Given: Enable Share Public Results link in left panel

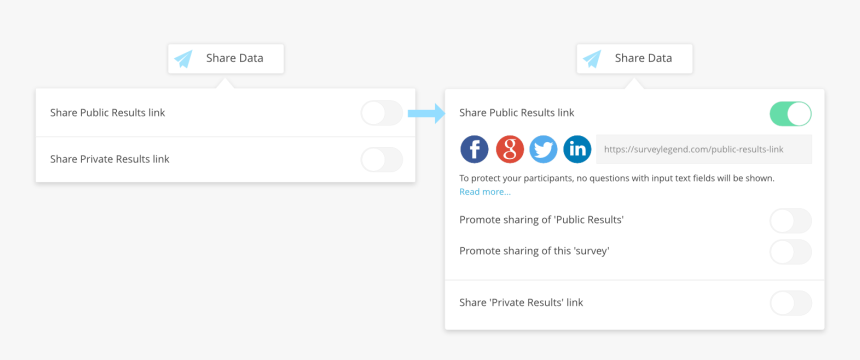Looking at the screenshot, I should pyautogui.click(x=382, y=113).
